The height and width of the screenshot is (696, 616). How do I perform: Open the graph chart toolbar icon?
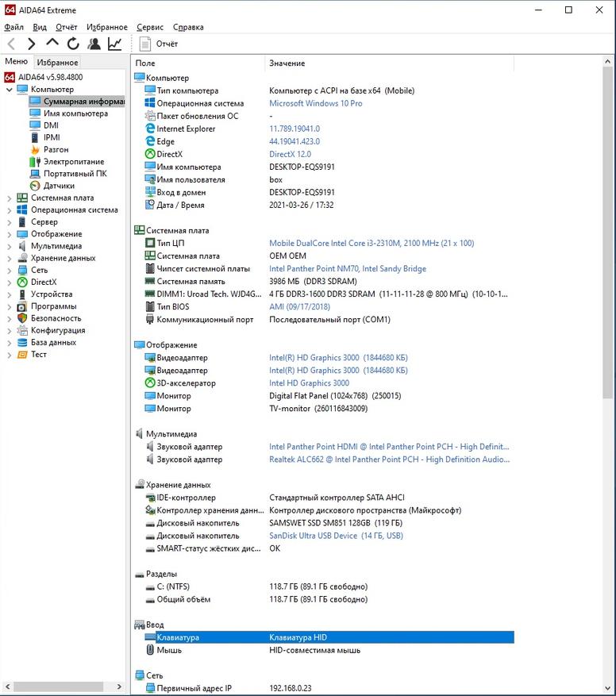pos(115,44)
